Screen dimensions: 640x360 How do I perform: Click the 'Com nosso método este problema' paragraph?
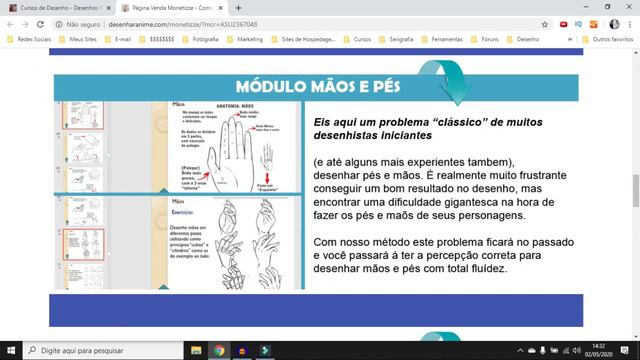click(x=444, y=255)
